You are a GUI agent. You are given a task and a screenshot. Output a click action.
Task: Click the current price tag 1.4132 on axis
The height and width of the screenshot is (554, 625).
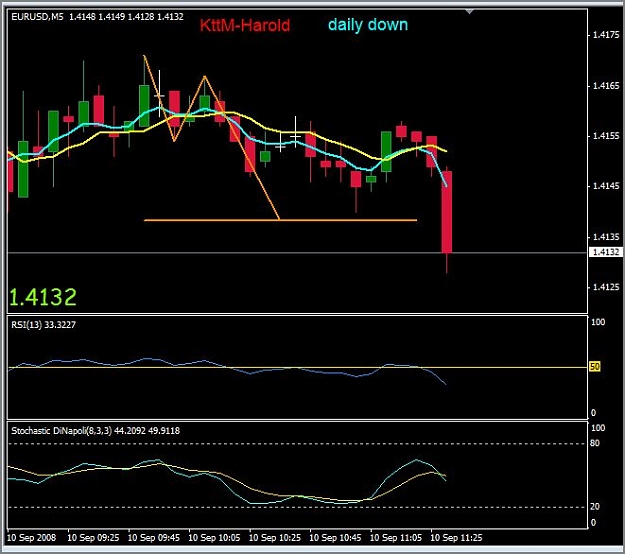coord(605,252)
